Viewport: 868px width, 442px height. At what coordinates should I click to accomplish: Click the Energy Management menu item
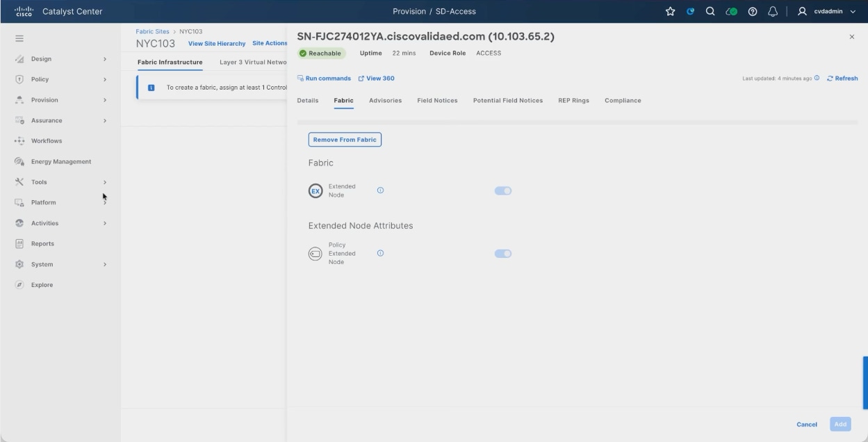[x=61, y=162]
